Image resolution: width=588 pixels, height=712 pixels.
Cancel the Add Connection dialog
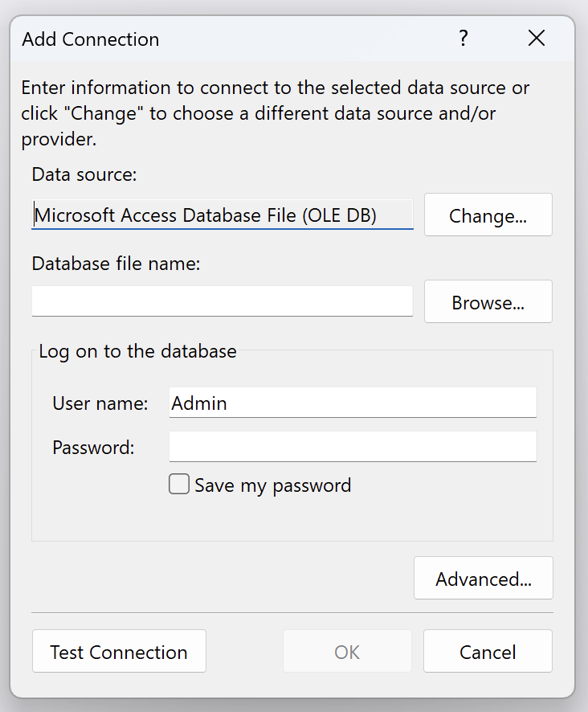488,651
